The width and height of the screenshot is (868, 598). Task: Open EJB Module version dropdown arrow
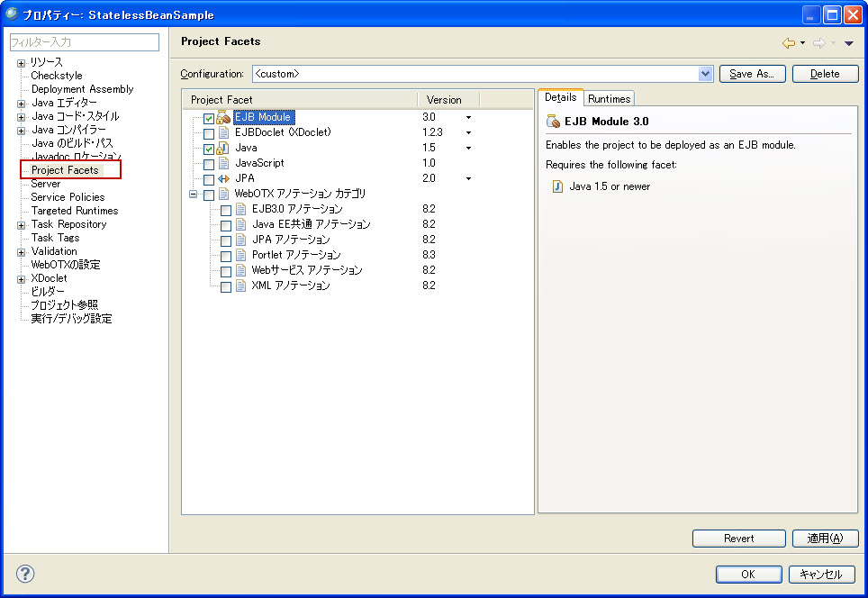[x=468, y=118]
